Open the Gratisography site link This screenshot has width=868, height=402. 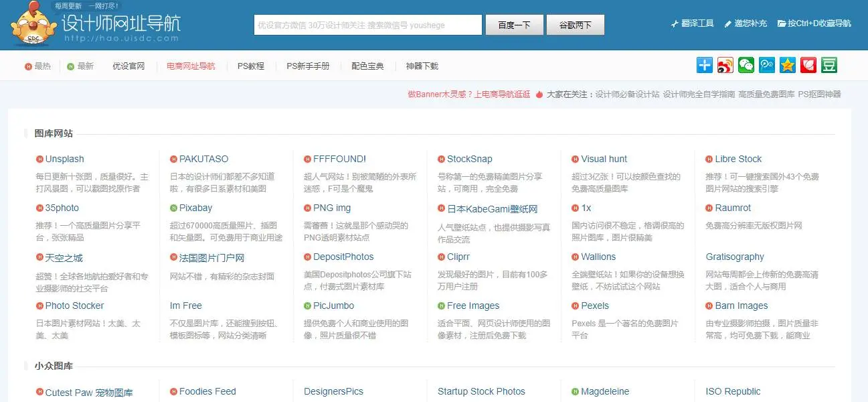tap(735, 257)
